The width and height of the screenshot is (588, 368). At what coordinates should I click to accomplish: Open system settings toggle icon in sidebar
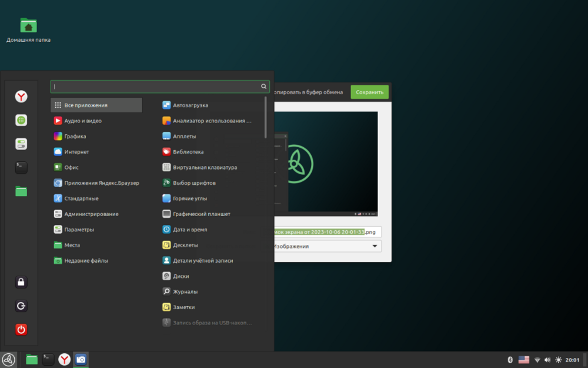(21, 144)
